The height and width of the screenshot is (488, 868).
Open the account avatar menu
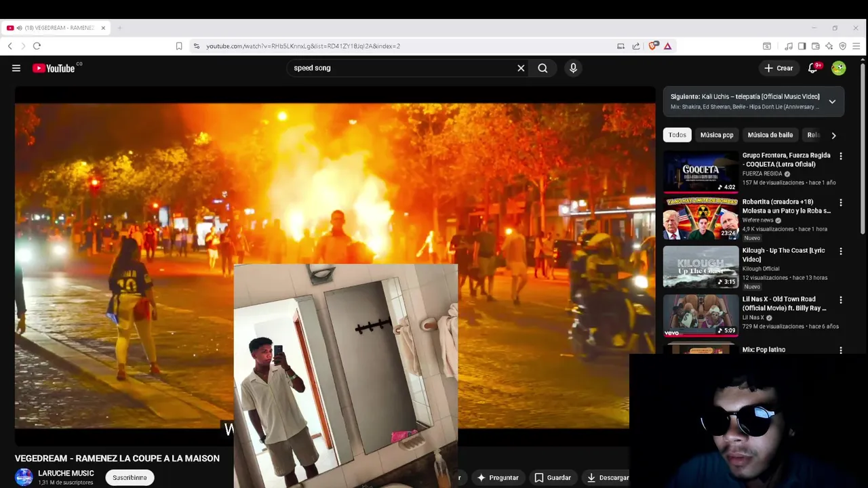click(839, 68)
